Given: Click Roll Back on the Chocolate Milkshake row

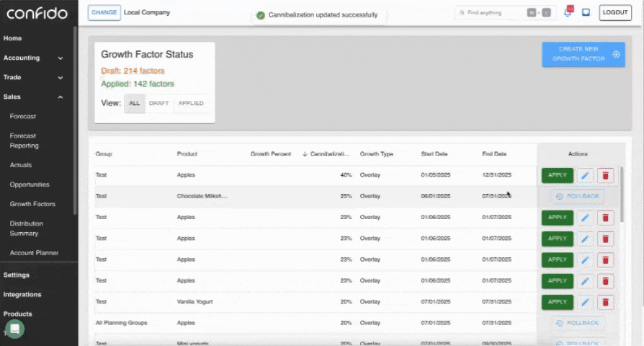Looking at the screenshot, I should tap(578, 197).
